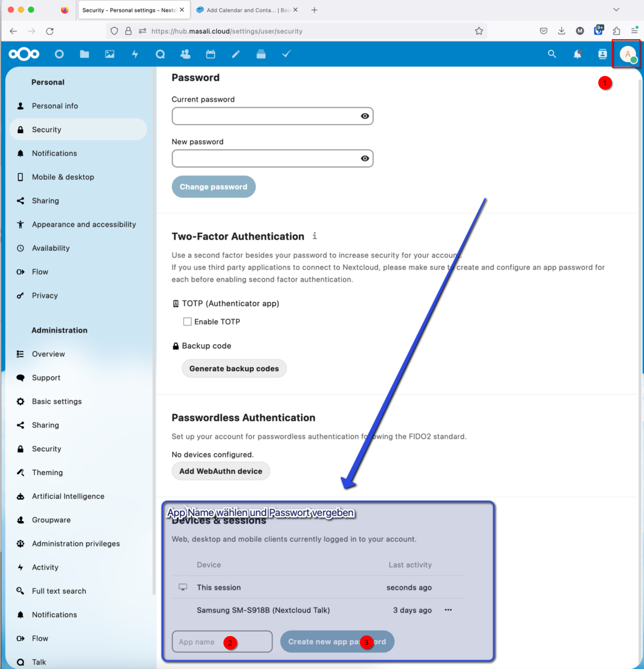
Task: Click the notifications bell icon
Action: 577,54
